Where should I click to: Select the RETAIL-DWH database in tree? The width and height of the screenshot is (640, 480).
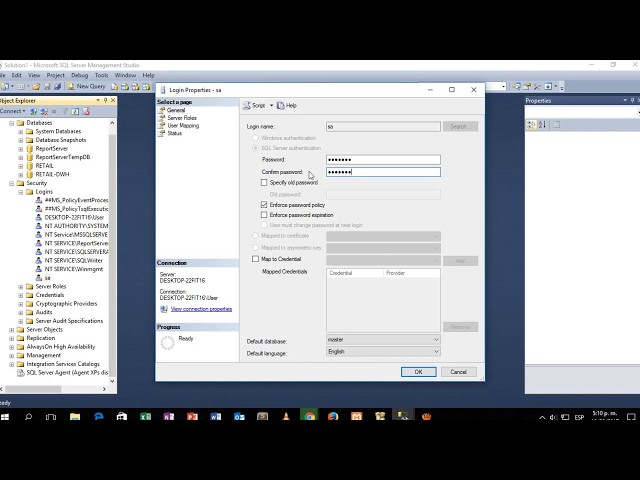click(x=52, y=175)
